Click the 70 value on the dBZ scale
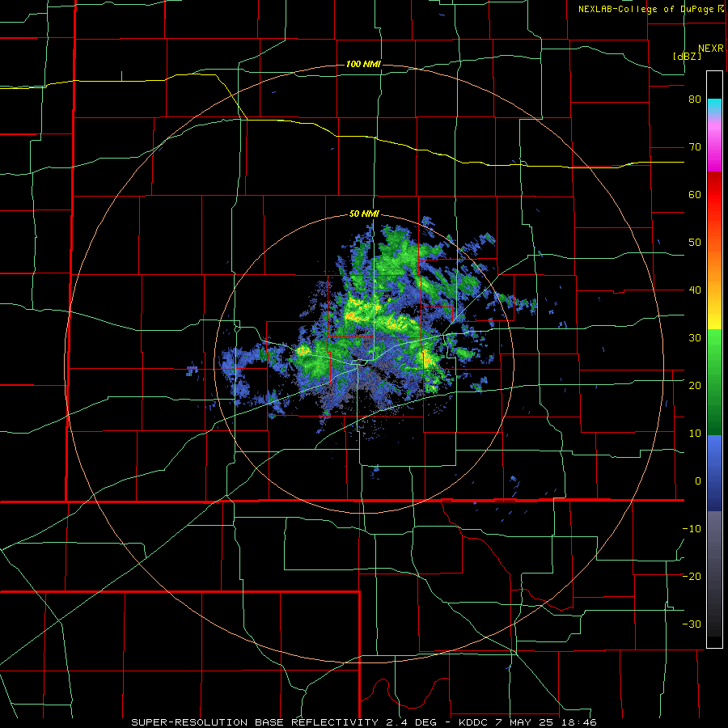728x728 pixels. (695, 147)
